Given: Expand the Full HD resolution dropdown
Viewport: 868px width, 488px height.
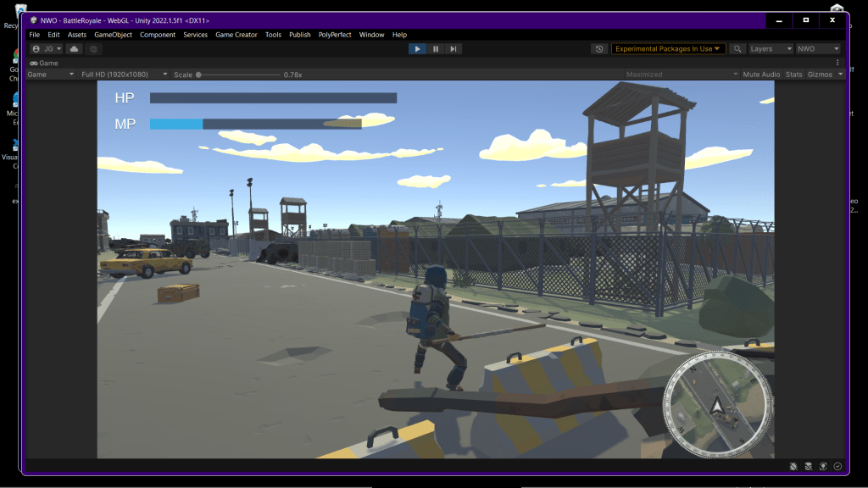Looking at the screenshot, I should tap(124, 75).
